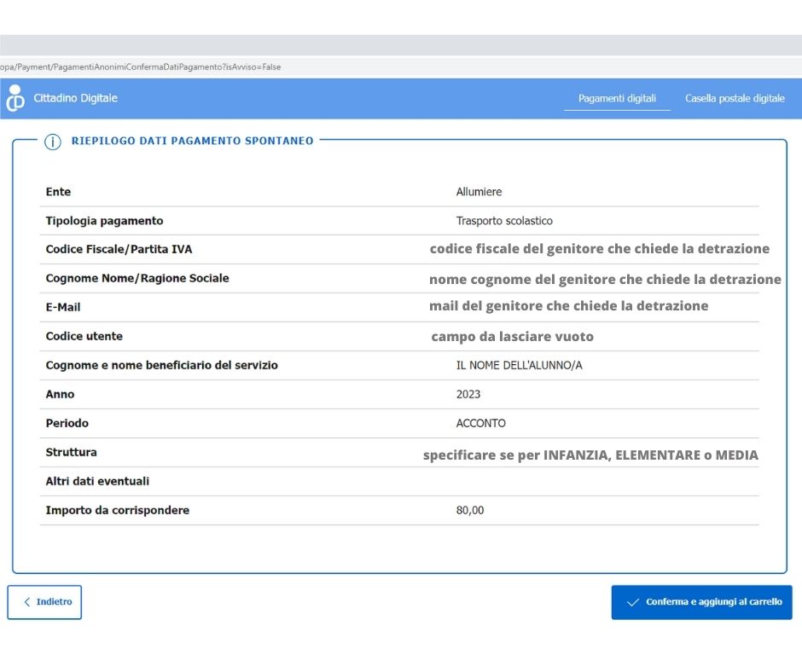
Task: Click the info icon beside Riepilogo heading
Action: (53, 142)
